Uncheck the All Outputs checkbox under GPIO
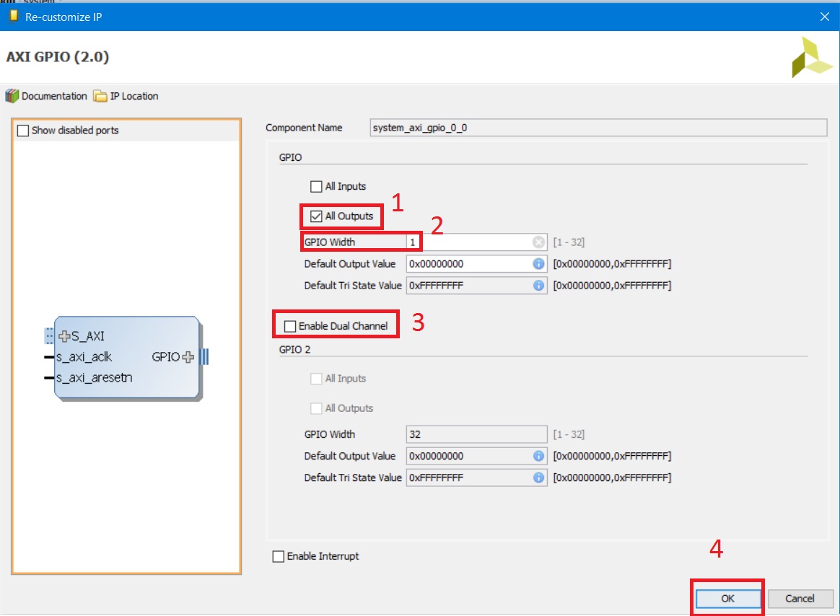Screen dimensions: 840x616 [x=316, y=216]
